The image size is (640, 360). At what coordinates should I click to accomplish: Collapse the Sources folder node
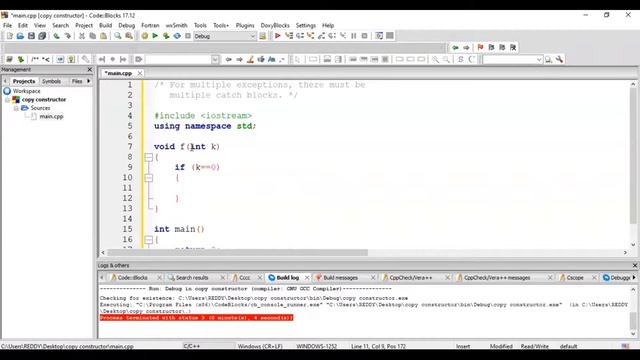[x=16, y=108]
